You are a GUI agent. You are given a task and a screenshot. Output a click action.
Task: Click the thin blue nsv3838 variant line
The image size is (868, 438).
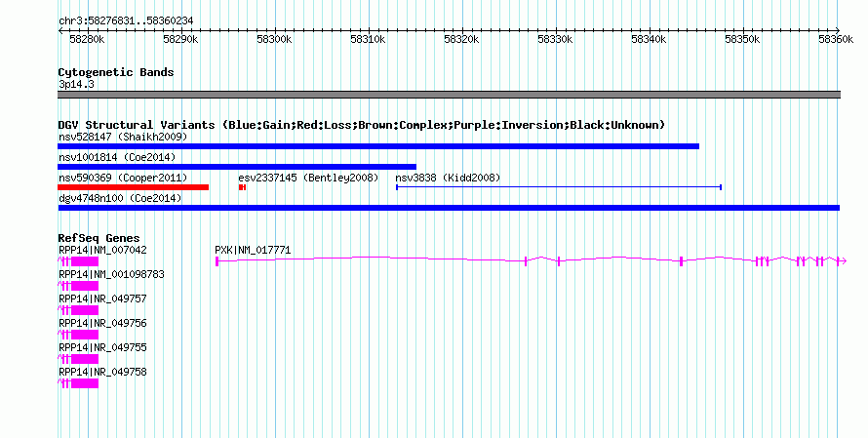point(559,187)
